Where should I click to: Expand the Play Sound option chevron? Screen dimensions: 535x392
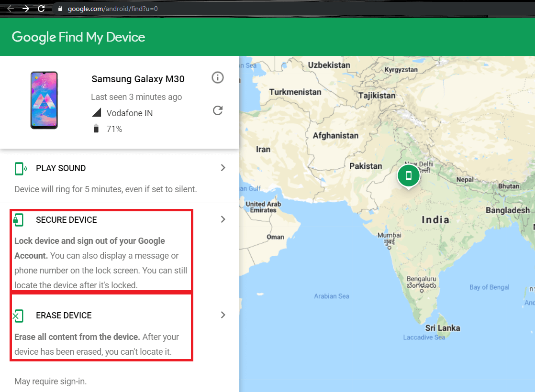223,168
